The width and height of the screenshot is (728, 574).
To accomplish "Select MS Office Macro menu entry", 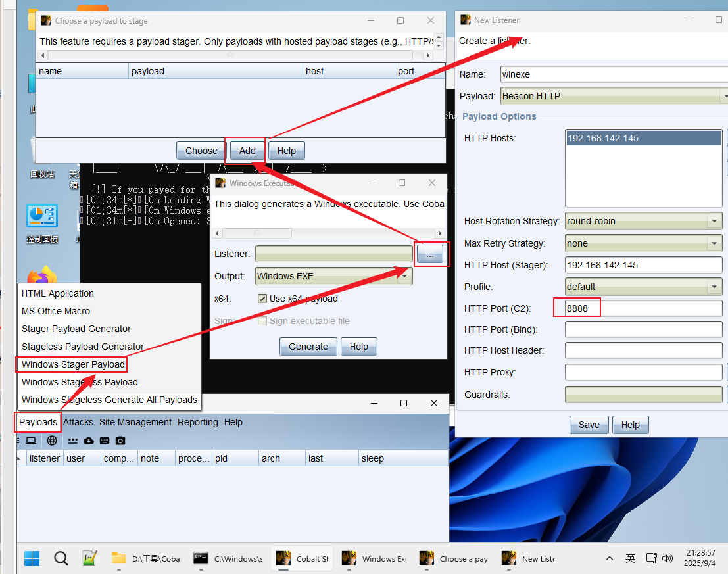I will (x=56, y=311).
